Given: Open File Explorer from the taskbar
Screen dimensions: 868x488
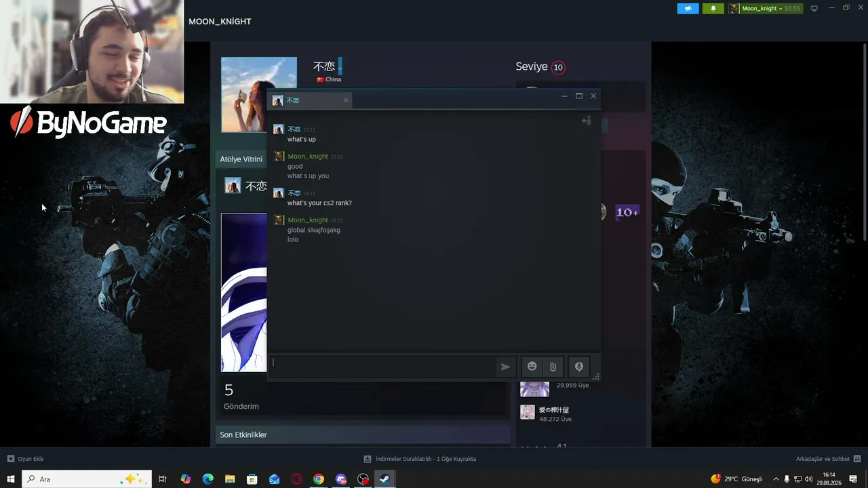Looking at the screenshot, I should pyautogui.click(x=230, y=479).
